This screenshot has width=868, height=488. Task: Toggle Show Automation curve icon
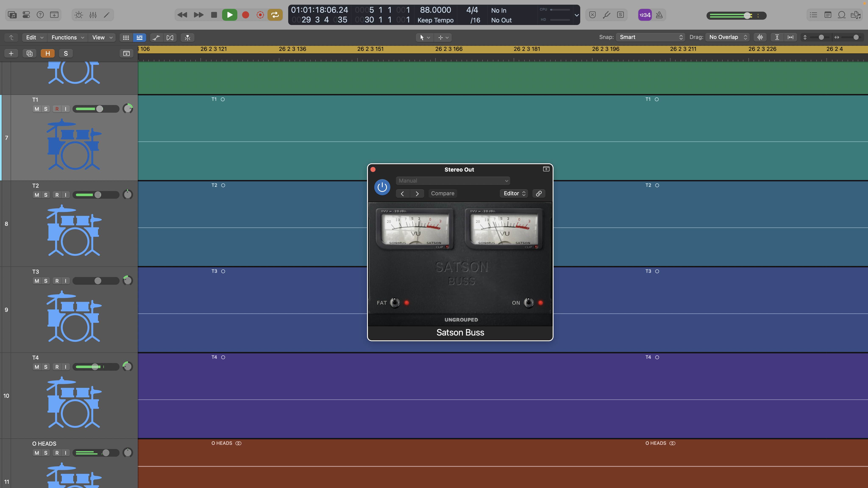pyautogui.click(x=156, y=38)
